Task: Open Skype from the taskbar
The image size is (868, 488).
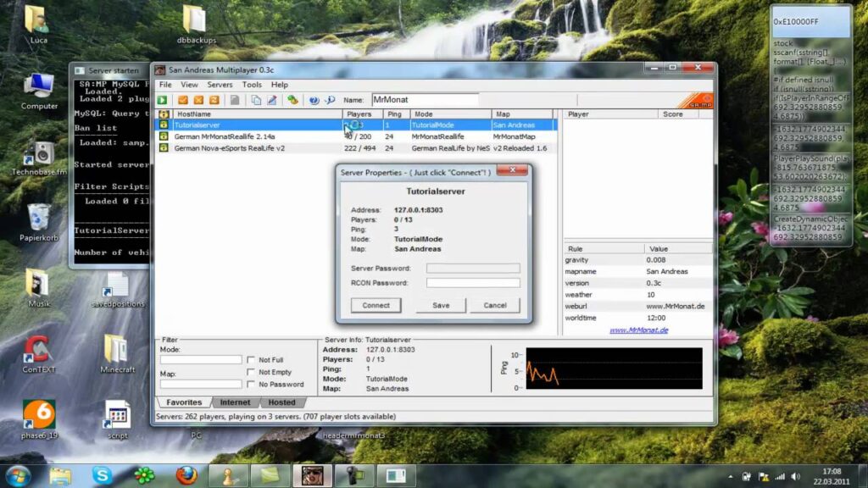Action: (103, 475)
